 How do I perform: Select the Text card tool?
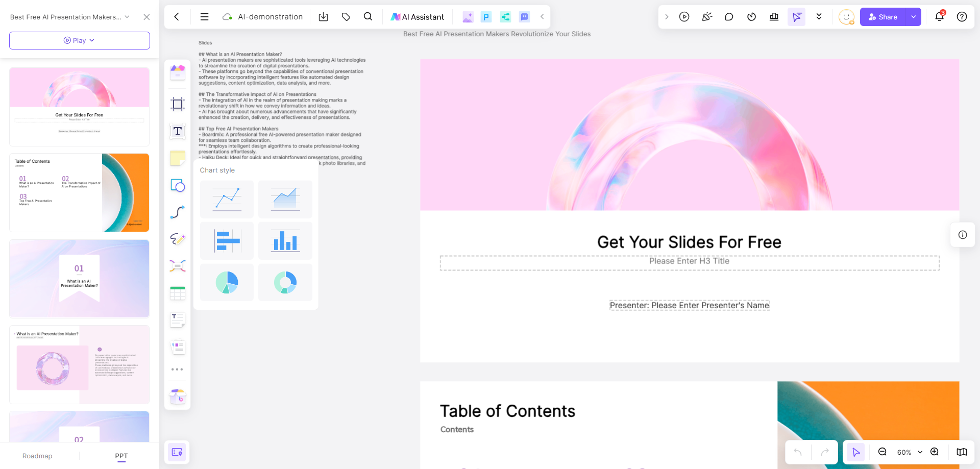pyautogui.click(x=178, y=320)
